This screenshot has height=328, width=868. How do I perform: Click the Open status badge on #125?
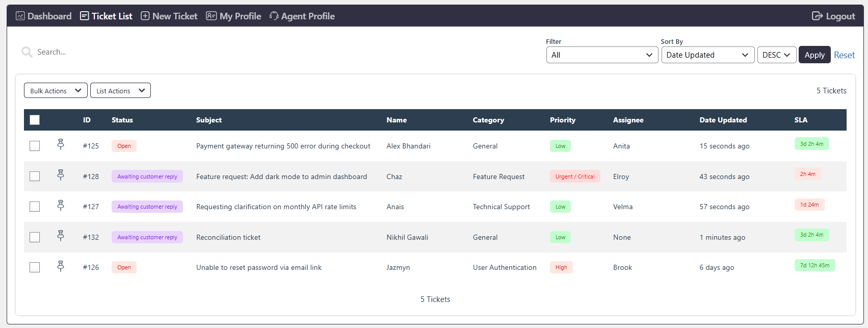124,146
